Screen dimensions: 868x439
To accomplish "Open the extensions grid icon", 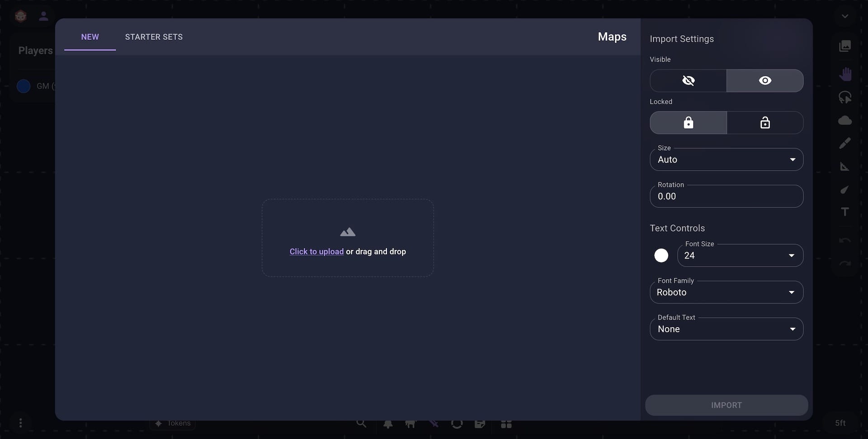I will point(506,424).
